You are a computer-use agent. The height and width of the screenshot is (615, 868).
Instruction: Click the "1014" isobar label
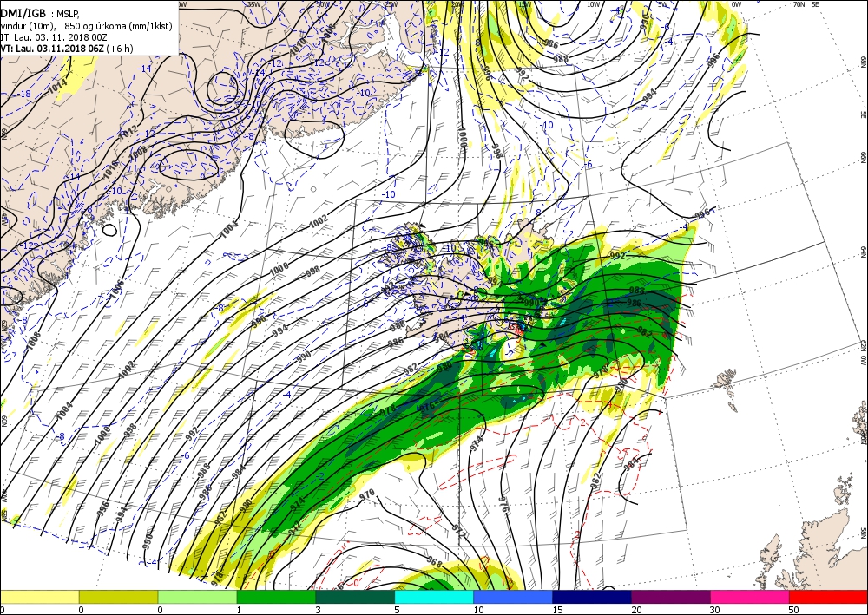58,86
